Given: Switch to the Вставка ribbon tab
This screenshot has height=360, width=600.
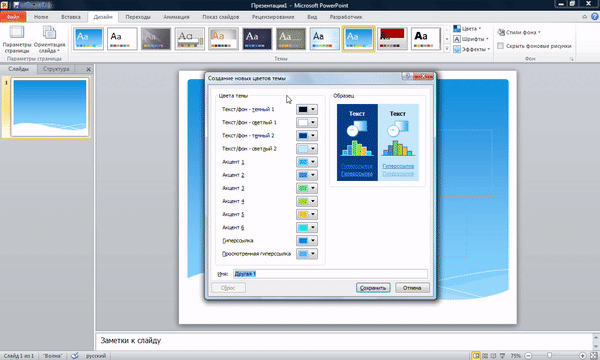Looking at the screenshot, I should [x=71, y=17].
